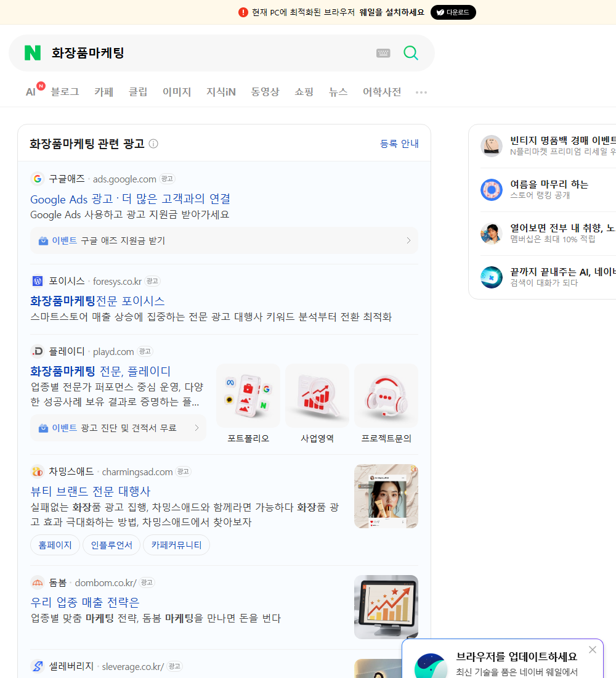Click the dombom.co.kr/ URL text
This screenshot has width=616, height=678.
(x=105, y=583)
